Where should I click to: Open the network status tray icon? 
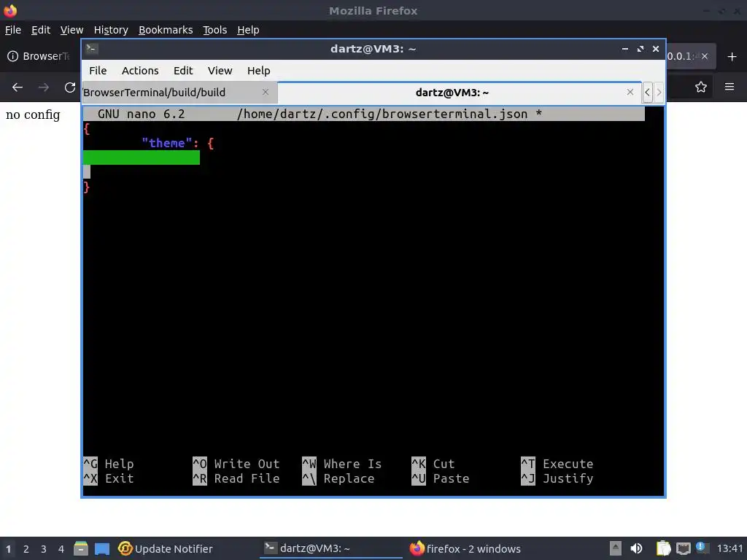[x=683, y=548]
